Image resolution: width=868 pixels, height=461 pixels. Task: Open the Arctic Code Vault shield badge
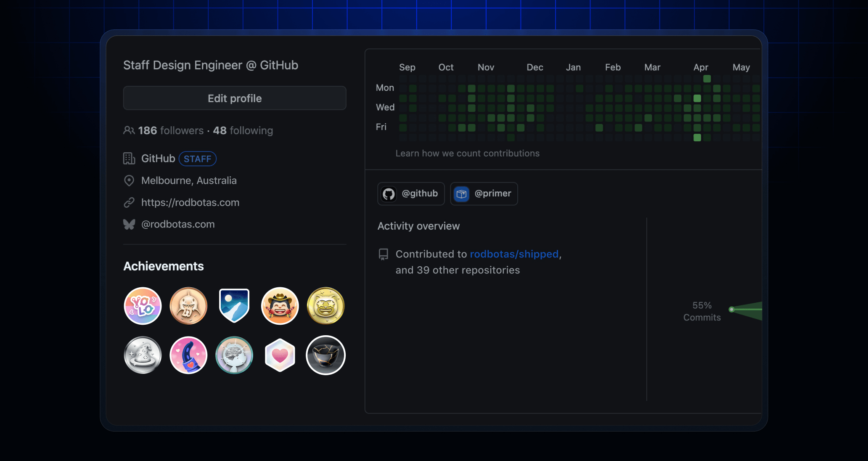coord(234,306)
